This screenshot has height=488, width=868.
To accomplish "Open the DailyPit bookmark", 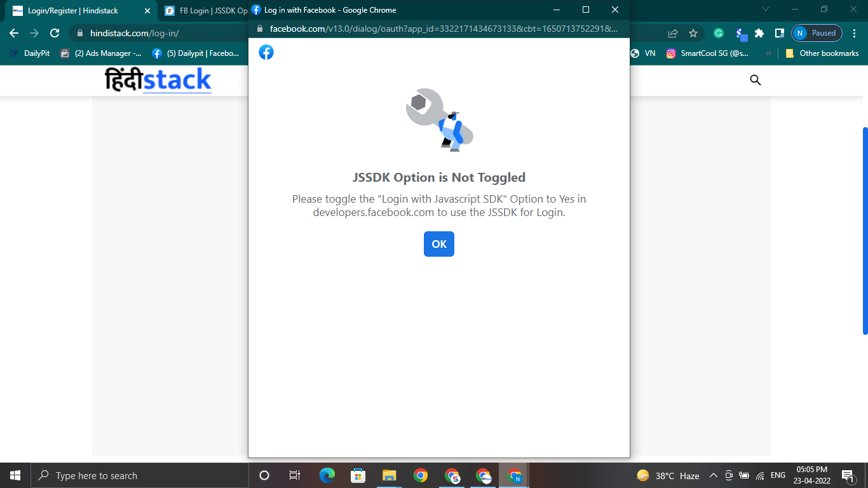I will click(30, 53).
